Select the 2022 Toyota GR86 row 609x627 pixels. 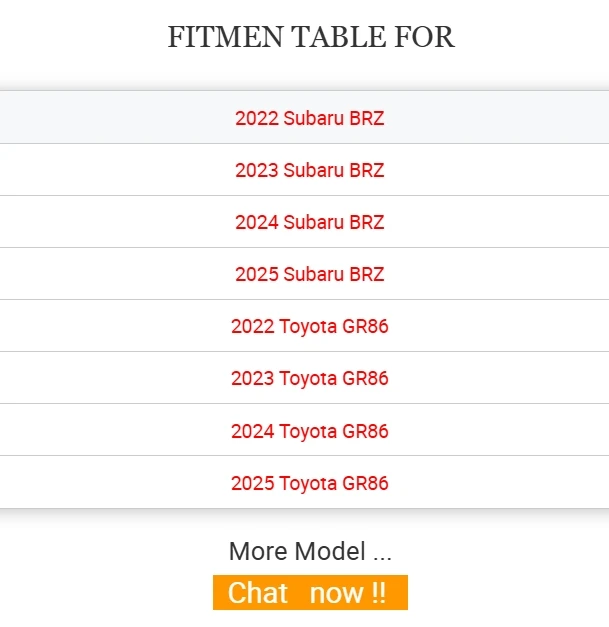304,325
